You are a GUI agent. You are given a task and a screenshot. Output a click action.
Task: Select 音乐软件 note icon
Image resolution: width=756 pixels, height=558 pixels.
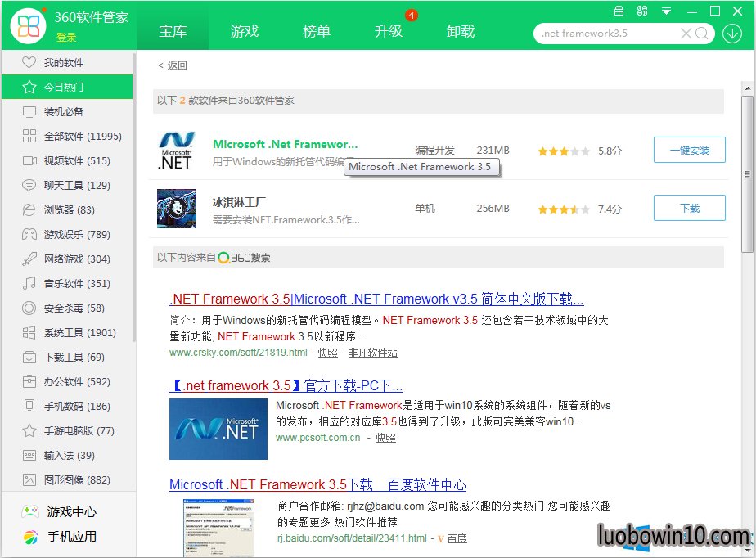(x=29, y=283)
